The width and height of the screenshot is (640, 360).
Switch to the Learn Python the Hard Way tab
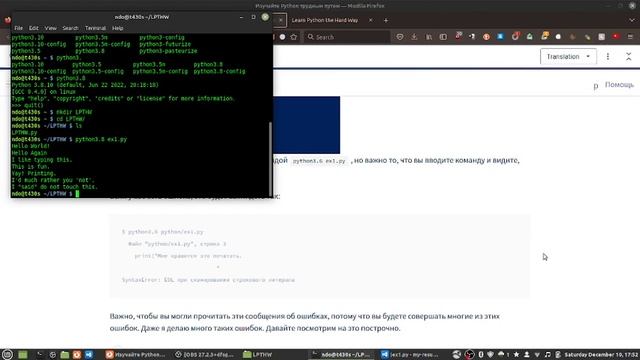click(325, 20)
